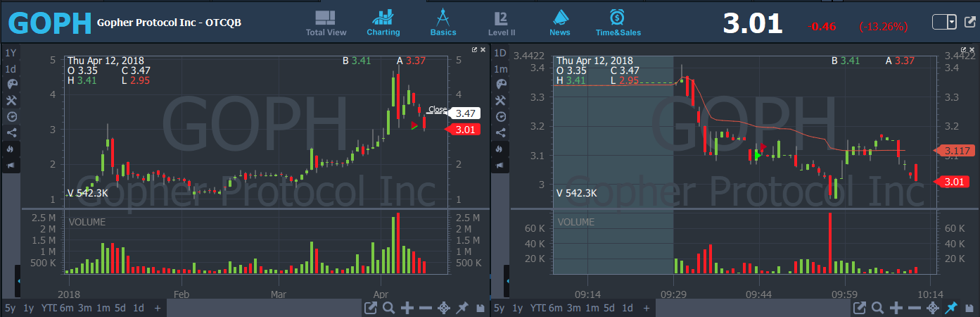Open the 1D range selector on right chart
The image size is (980, 317).
click(x=500, y=53)
